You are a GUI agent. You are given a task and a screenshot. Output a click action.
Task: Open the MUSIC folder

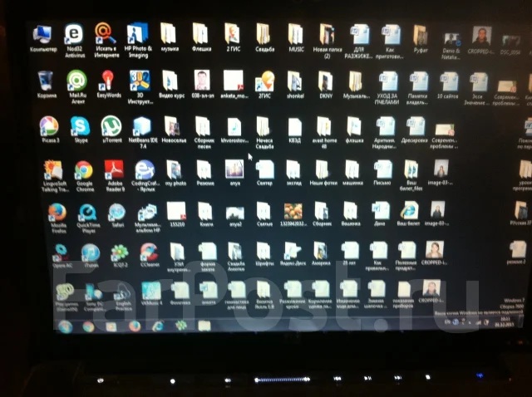tap(296, 37)
